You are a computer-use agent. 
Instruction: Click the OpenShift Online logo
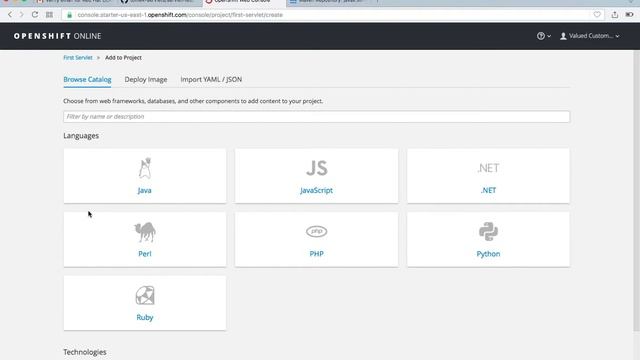pyautogui.click(x=57, y=36)
